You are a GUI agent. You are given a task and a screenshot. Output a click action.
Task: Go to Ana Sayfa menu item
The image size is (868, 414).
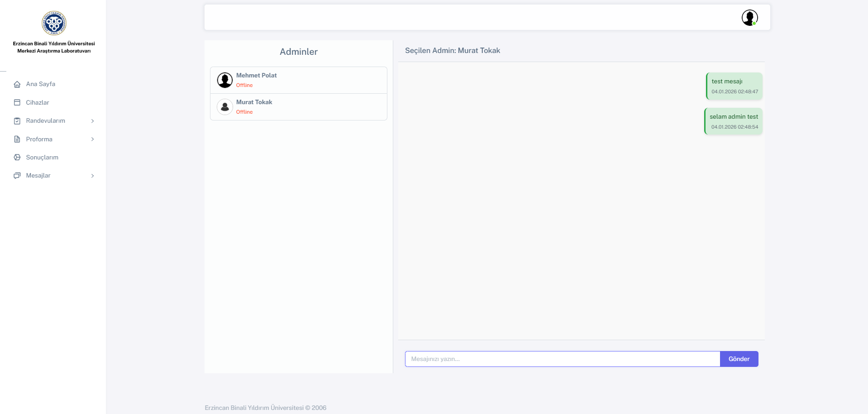[x=41, y=84]
